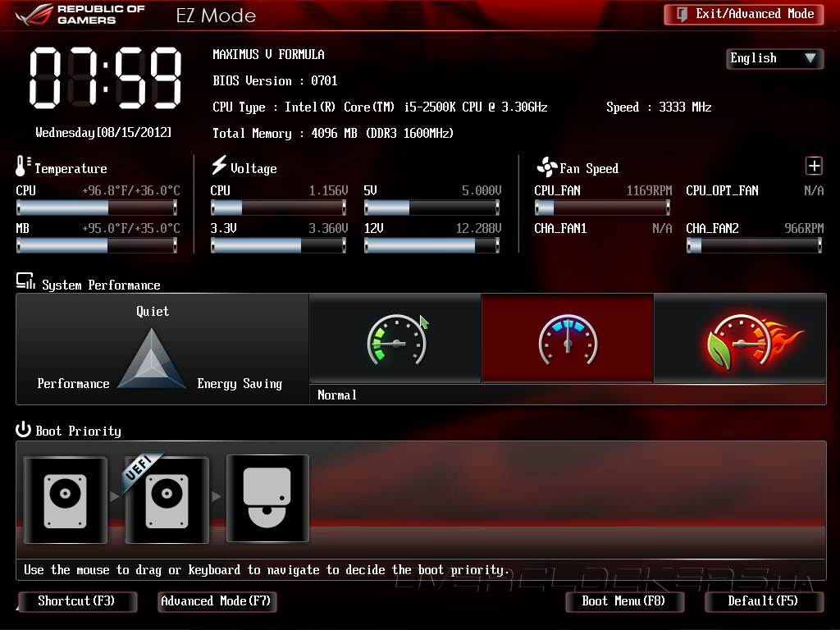840x630 pixels.
Task: Click the boot priority hint text
Action: coord(266,570)
